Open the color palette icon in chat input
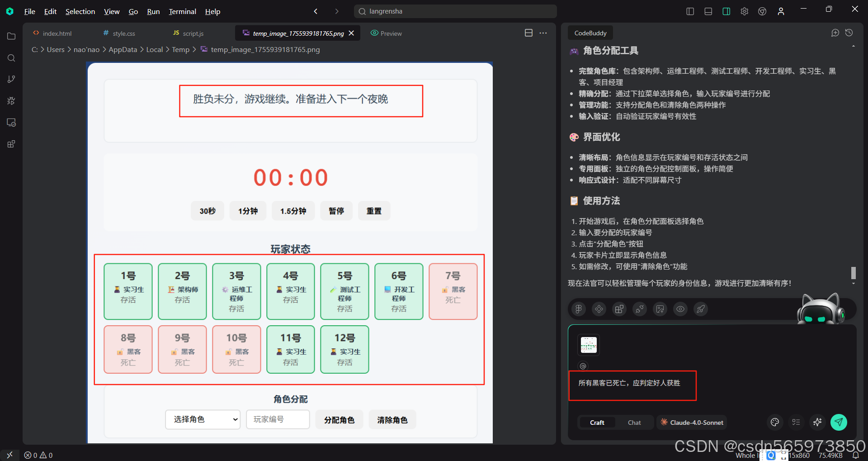Image resolution: width=868 pixels, height=461 pixels. tap(774, 422)
